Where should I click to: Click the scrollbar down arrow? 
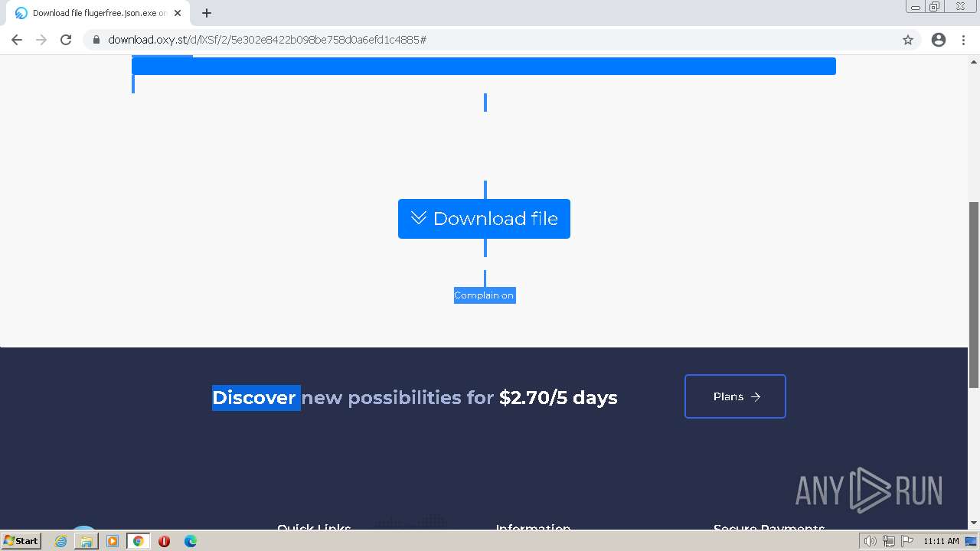click(x=974, y=523)
